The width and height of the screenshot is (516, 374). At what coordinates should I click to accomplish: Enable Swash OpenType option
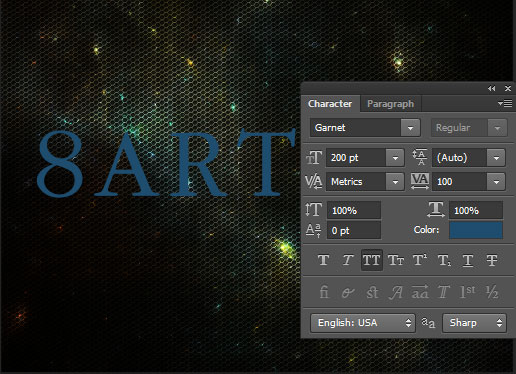pos(396,292)
